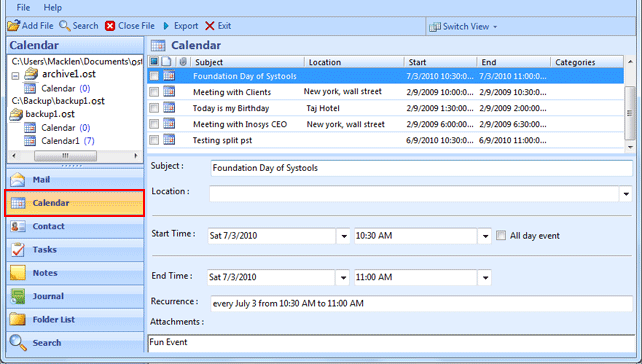Click attachment paperclip column header icon
This screenshot has width=642, height=364.
[x=183, y=61]
